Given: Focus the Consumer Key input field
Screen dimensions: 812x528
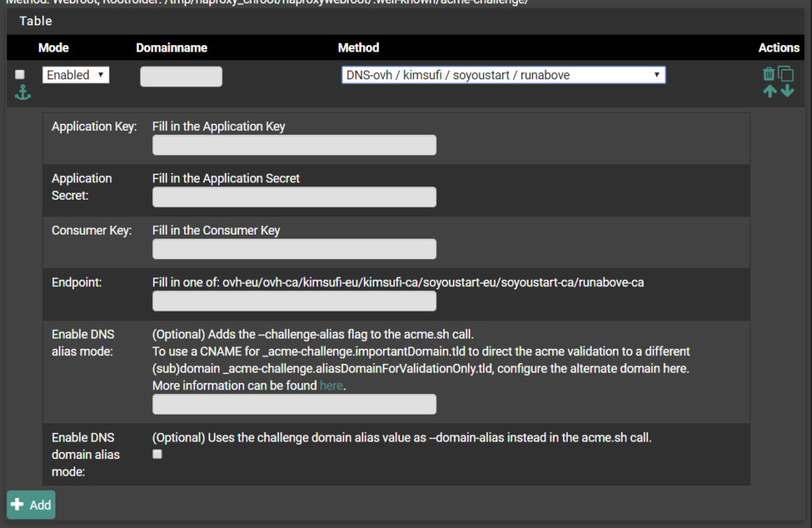Looking at the screenshot, I should 294,249.
